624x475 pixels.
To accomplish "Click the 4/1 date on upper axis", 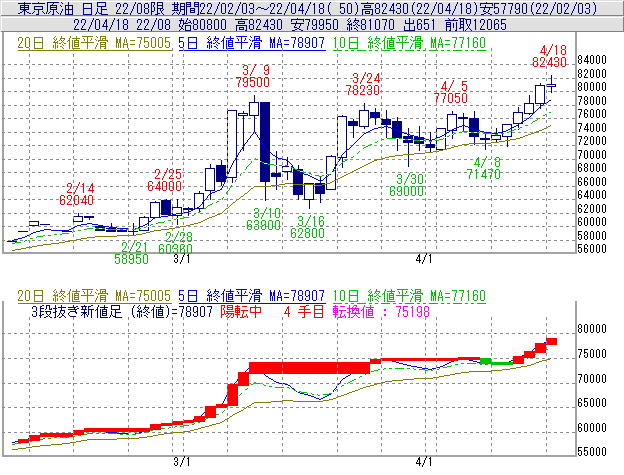I will coord(424,259).
